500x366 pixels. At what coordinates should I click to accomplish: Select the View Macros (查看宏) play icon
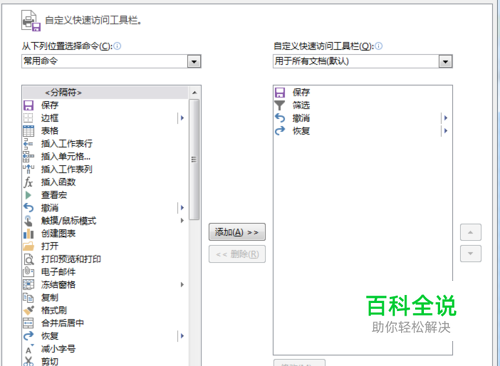[28, 195]
